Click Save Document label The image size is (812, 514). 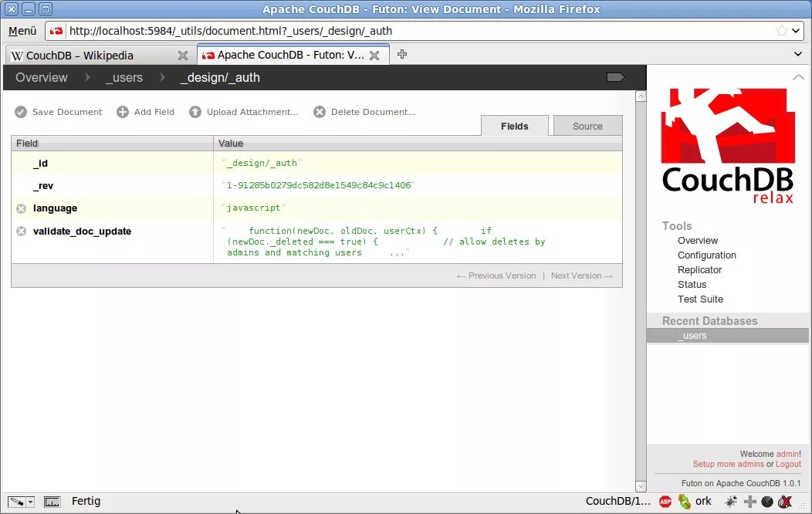[x=67, y=112]
